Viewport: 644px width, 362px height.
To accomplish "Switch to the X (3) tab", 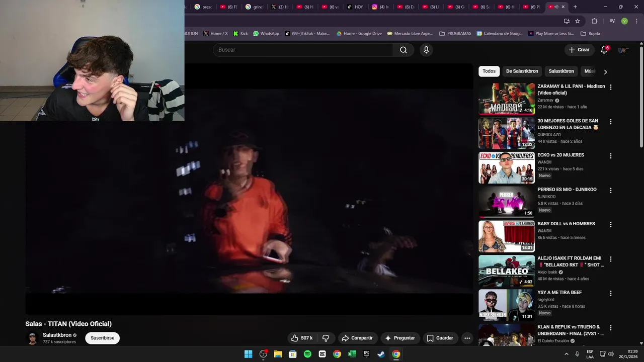I will coord(280,7).
